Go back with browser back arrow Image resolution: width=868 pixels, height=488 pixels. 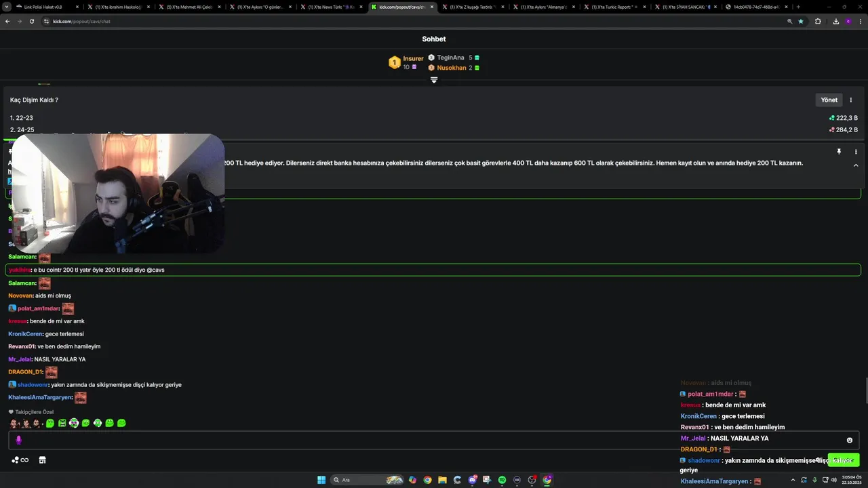7,21
